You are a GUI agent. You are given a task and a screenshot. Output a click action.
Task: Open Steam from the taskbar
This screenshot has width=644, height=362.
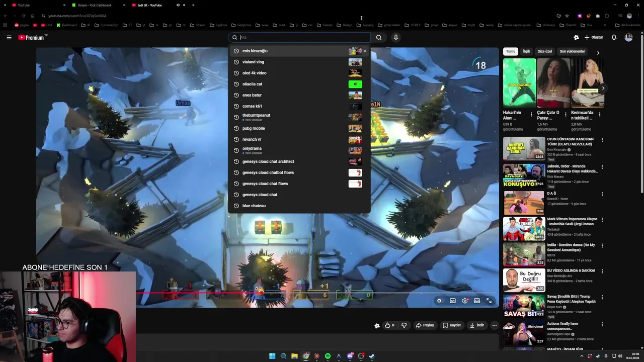click(x=372, y=356)
